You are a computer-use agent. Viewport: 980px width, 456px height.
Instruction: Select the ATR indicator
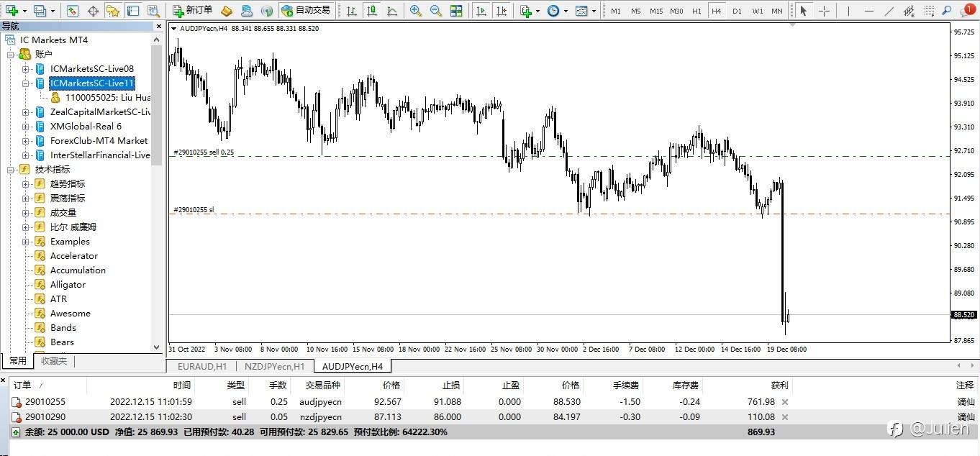point(58,299)
